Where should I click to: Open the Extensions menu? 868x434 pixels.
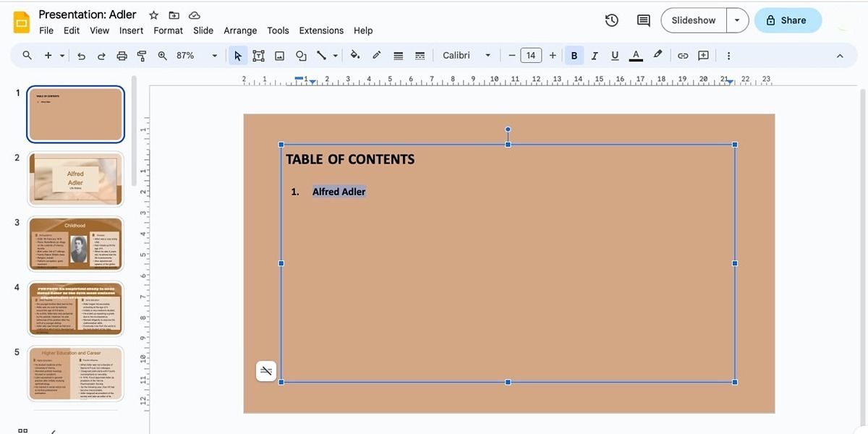point(321,30)
